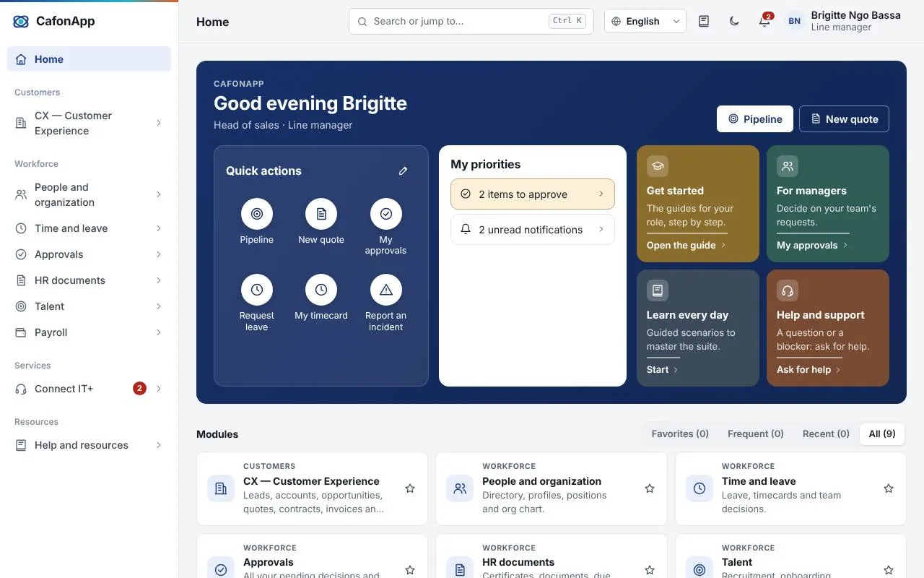This screenshot has height=578, width=924.
Task: Open the document icon in the top bar
Action: pyautogui.click(x=704, y=22)
